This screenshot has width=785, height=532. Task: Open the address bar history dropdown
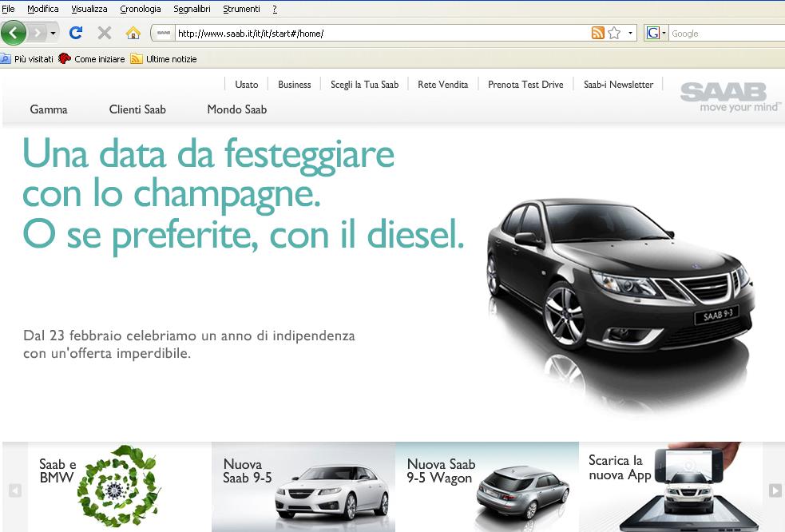click(x=630, y=33)
